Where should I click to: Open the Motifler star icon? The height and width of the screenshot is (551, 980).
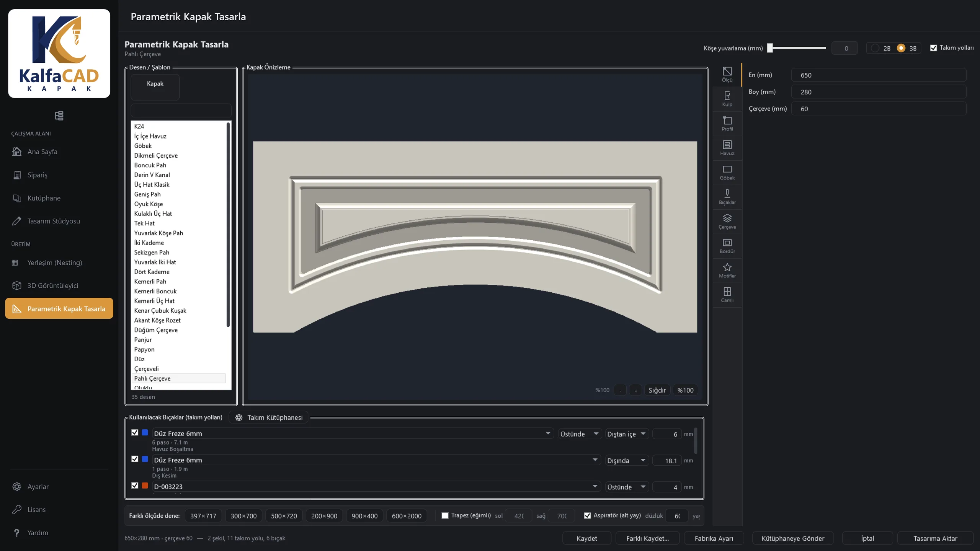[727, 271]
